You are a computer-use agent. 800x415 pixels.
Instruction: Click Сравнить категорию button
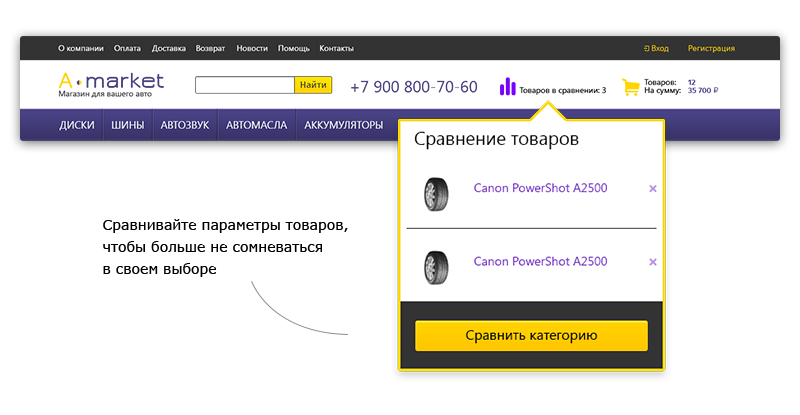click(x=531, y=335)
